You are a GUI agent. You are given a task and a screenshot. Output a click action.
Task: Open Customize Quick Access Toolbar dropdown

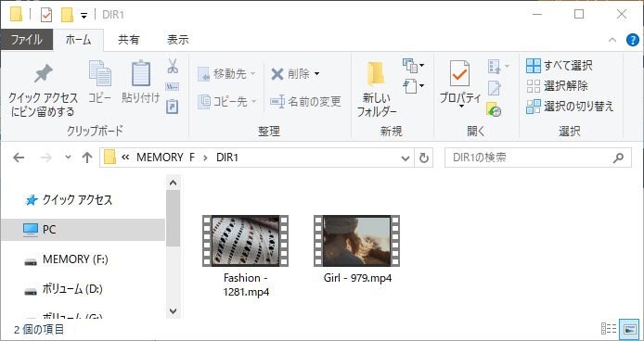[84, 16]
